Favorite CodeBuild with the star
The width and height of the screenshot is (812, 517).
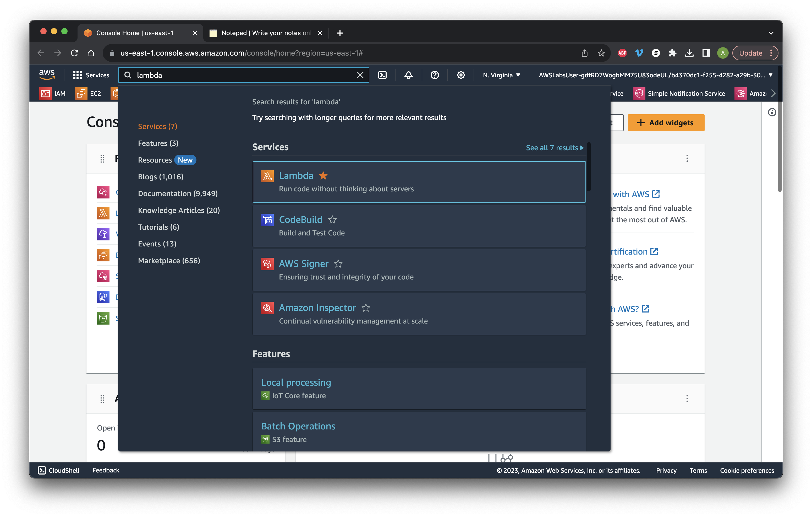click(x=332, y=220)
